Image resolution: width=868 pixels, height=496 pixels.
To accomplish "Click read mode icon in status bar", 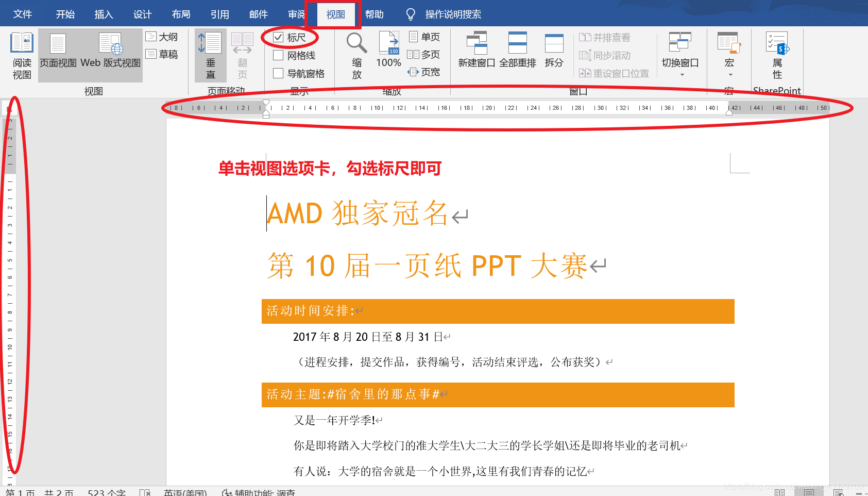I will pyautogui.click(x=780, y=492).
